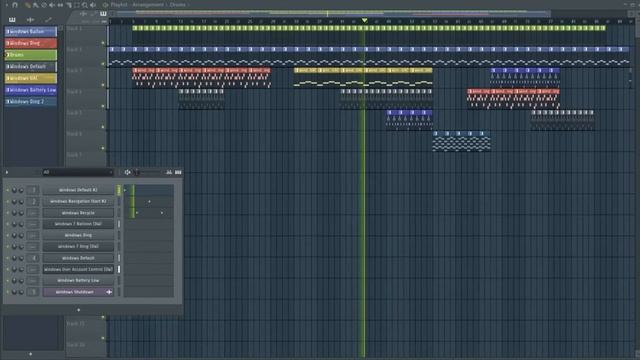Select yellow 'windows UAC' pattern in picker
Screen dimensions: 640x360
coord(31,78)
